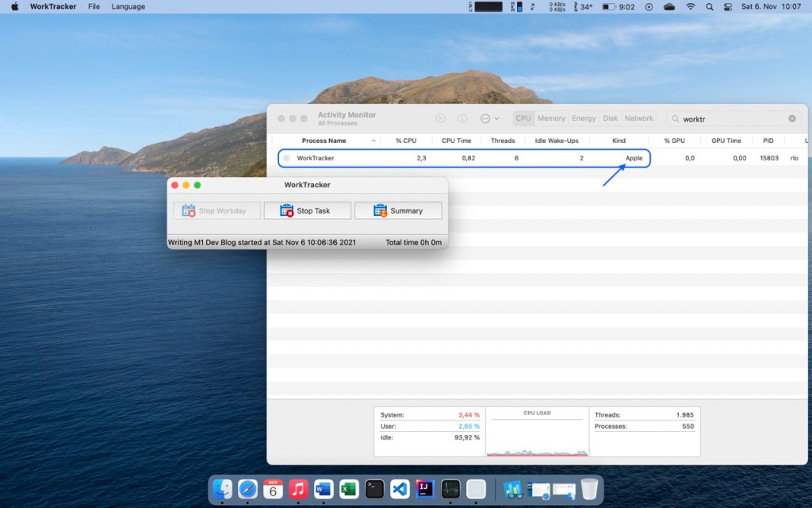Screen dimensions: 812x508
Task: Open Spotlight search from the menu bar
Action: click(x=709, y=6)
